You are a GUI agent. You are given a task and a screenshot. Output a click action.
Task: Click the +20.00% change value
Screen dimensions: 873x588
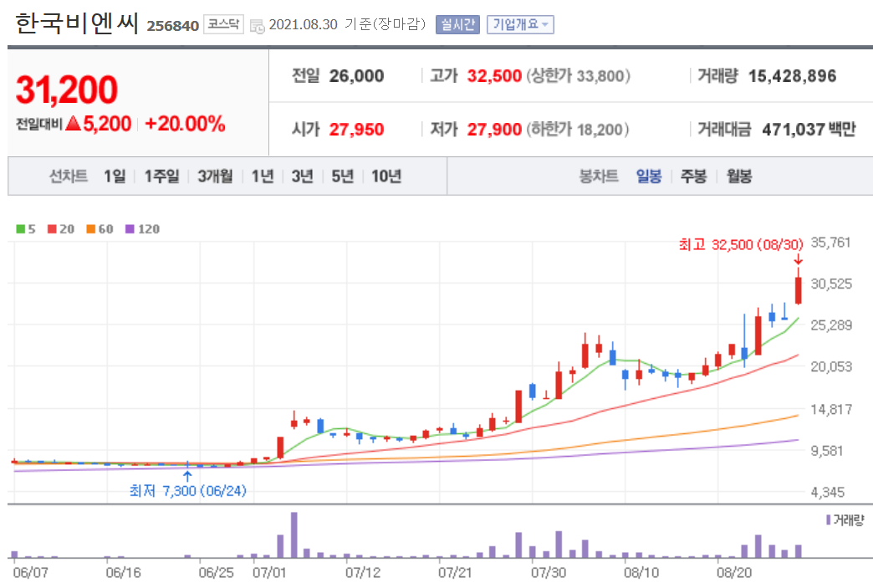[x=185, y=123]
